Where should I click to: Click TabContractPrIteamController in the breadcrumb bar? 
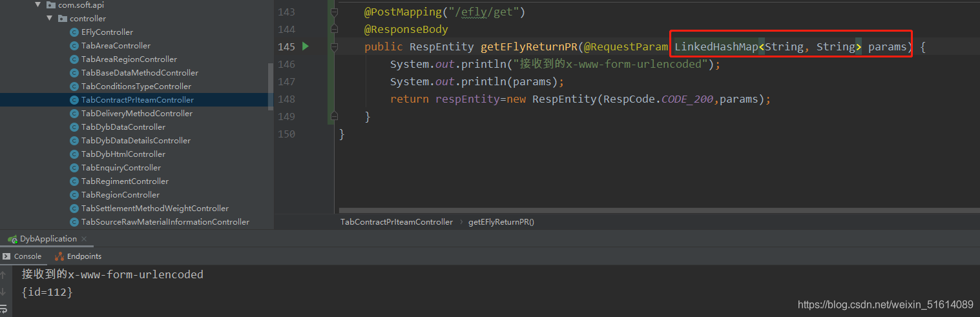397,222
